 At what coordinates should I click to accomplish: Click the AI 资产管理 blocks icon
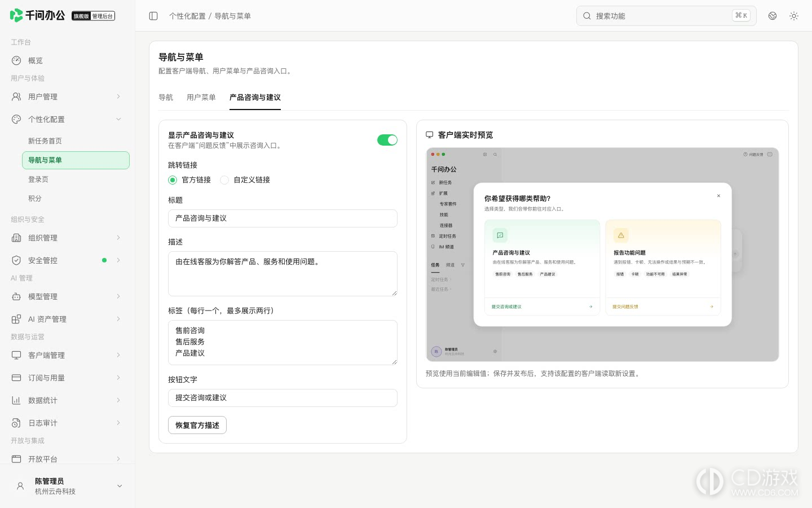pyautogui.click(x=16, y=319)
